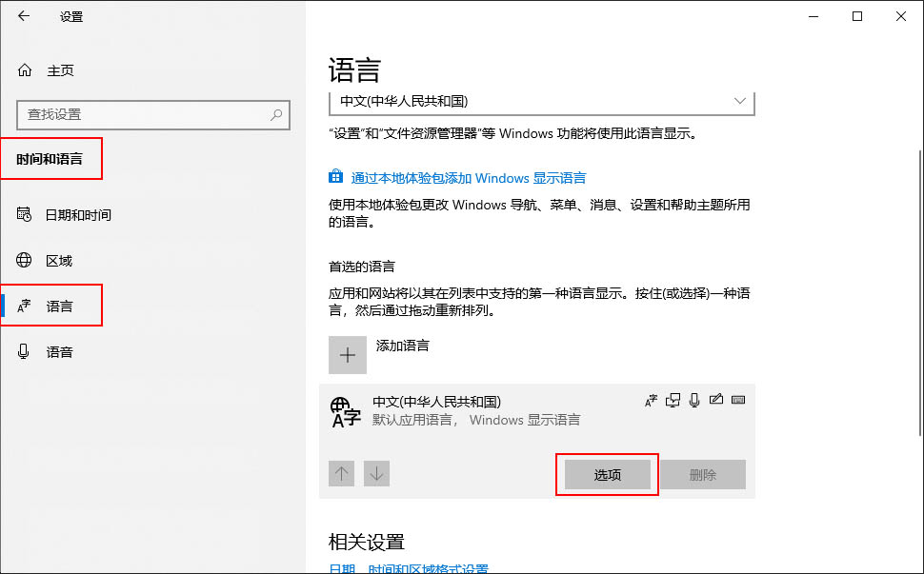Open 日期和时间 calendar clock icon
The width and height of the screenshot is (924, 574).
pos(24,214)
